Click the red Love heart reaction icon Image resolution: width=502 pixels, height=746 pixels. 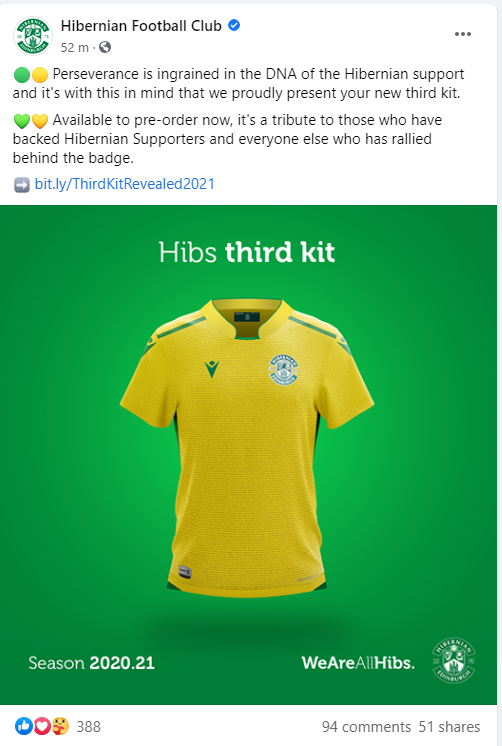[42, 726]
